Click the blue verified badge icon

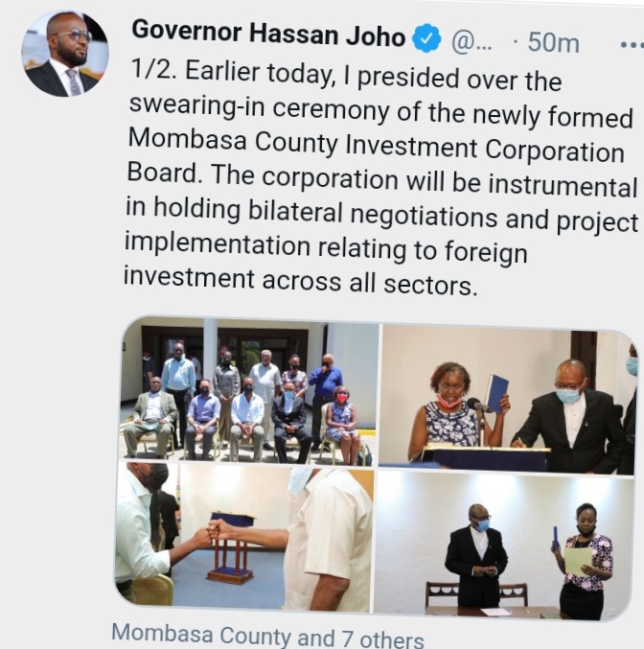point(425,38)
